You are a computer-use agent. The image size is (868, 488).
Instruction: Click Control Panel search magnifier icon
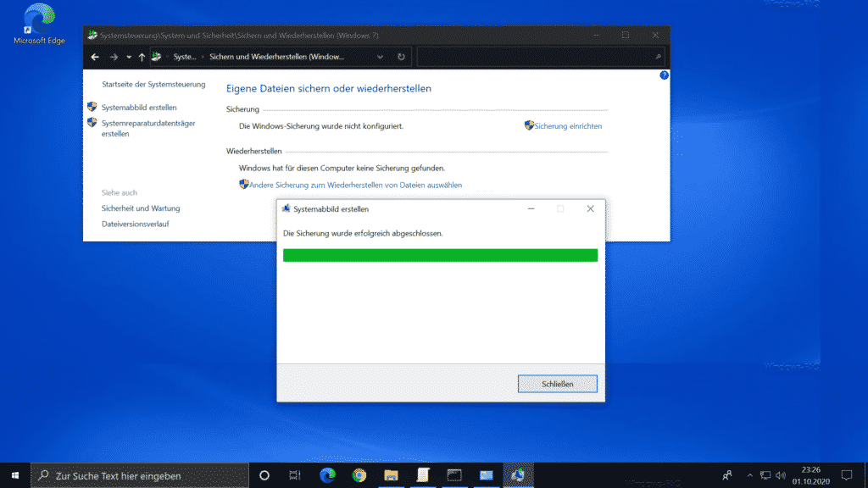[x=658, y=57]
